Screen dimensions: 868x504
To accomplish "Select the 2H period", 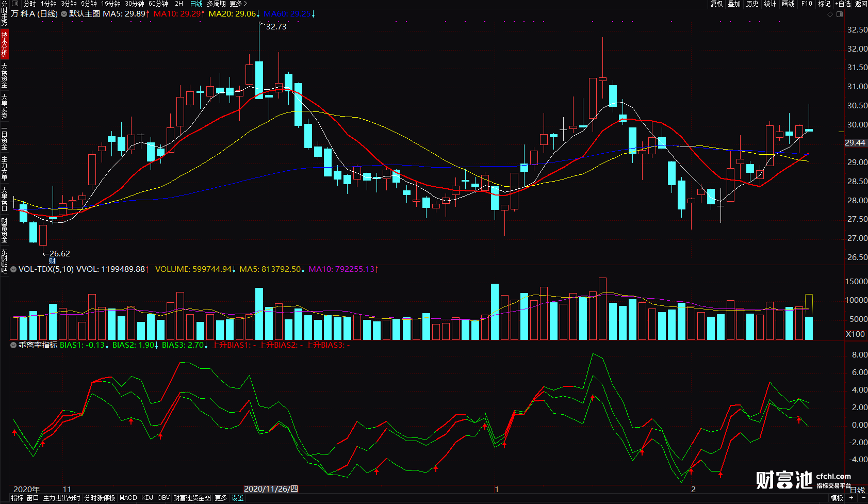I will pos(179,4).
